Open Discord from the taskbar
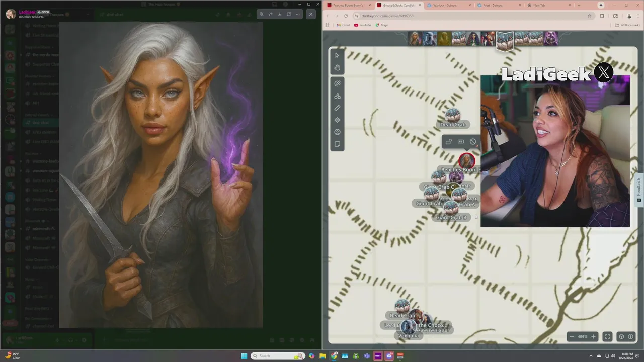Screen dimensions: 644x362 point(389,356)
